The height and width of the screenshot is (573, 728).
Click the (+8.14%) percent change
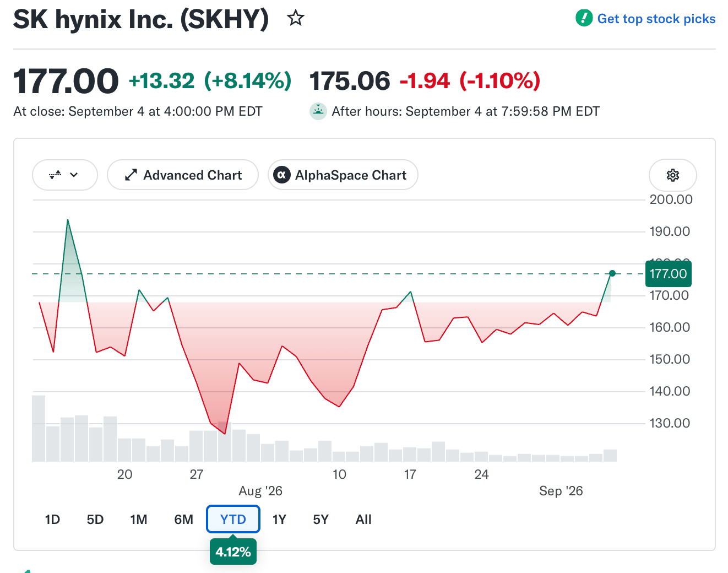tap(248, 81)
